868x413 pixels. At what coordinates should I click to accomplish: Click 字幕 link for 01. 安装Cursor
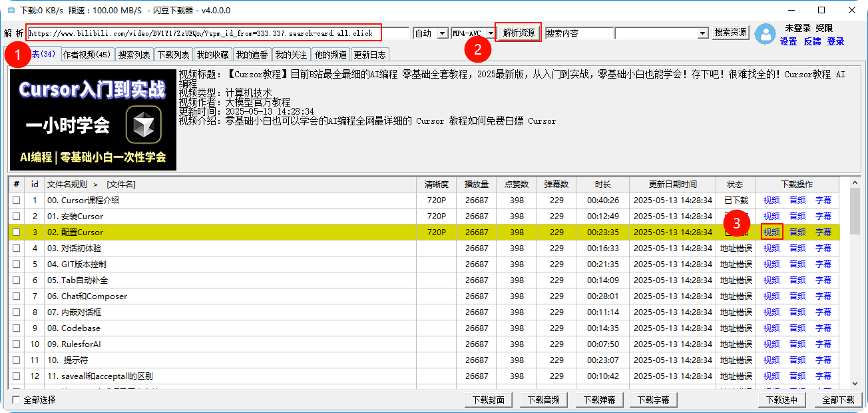click(823, 216)
